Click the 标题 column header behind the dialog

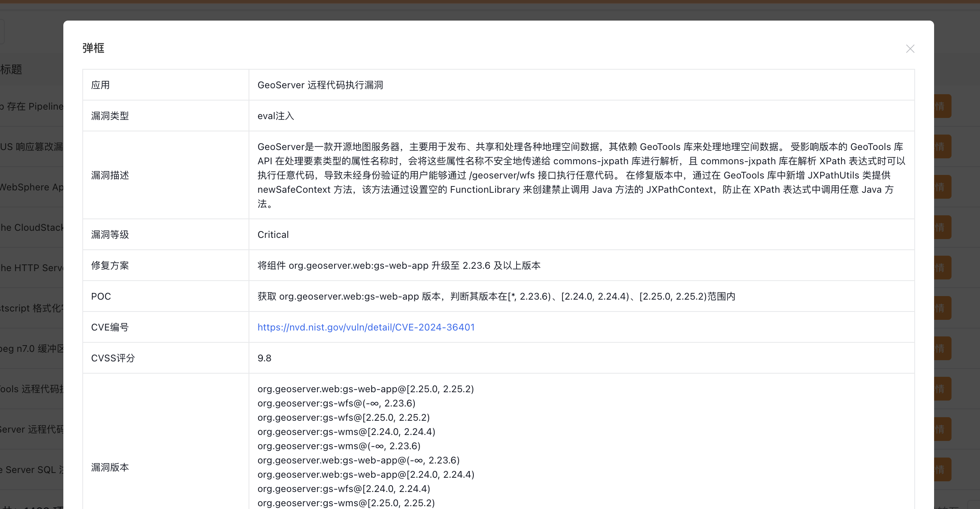[x=11, y=69]
